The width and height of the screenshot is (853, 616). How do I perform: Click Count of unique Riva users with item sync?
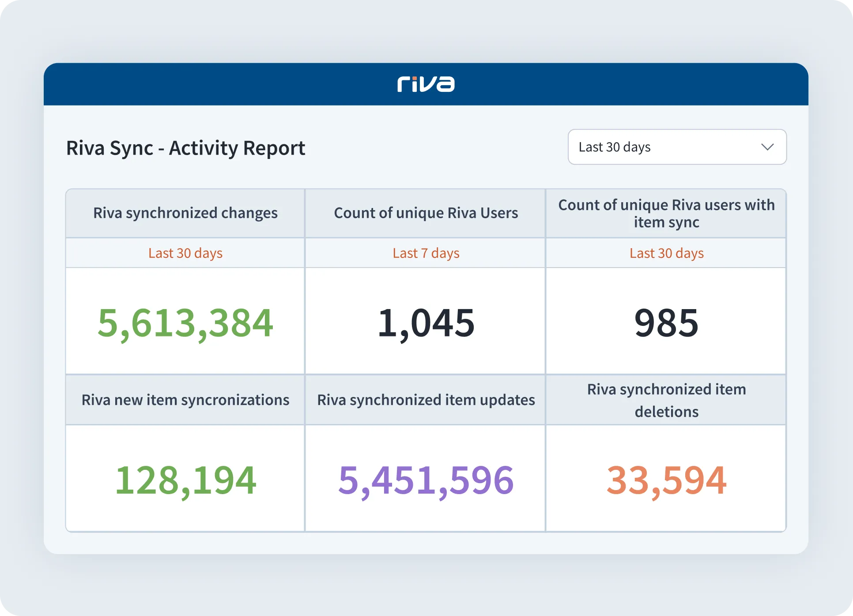click(666, 213)
